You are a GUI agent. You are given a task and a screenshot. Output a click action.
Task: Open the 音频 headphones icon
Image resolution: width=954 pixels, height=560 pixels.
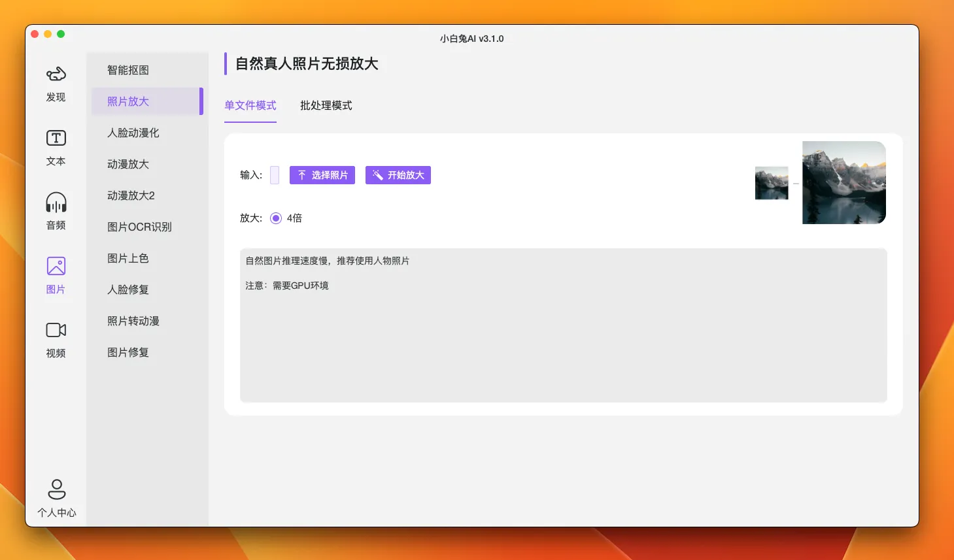coord(56,202)
